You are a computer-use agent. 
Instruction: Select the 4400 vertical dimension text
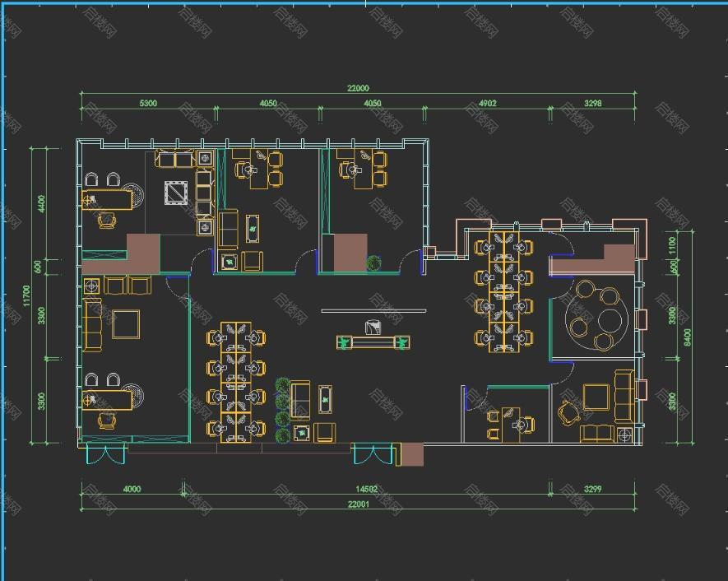coord(42,204)
